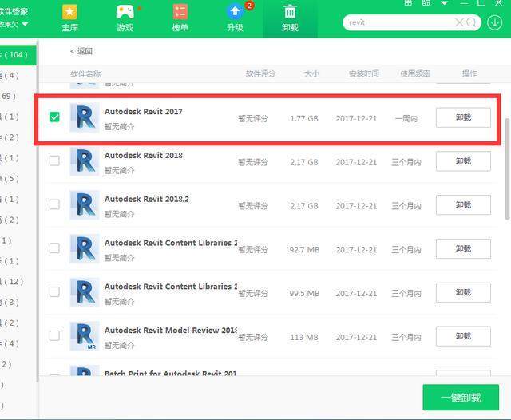Screen dimensions: 511x420
Task: Open the download manager icon
Action: 495,22
